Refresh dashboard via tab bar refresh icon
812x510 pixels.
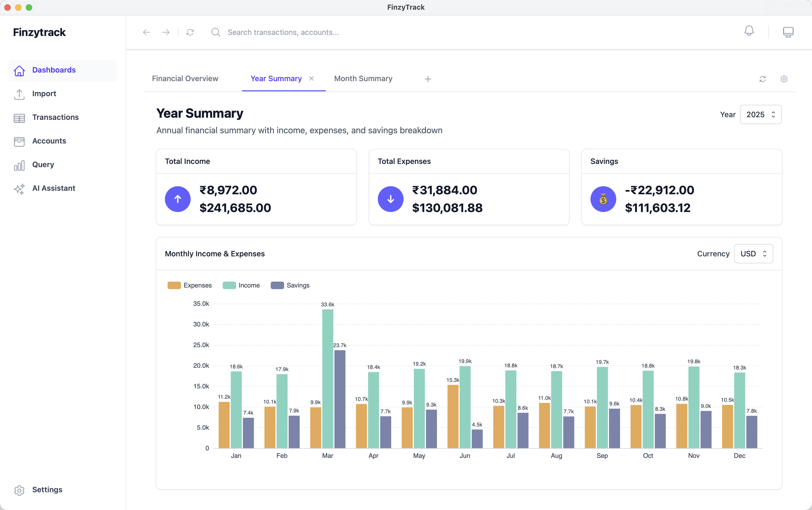[762, 79]
